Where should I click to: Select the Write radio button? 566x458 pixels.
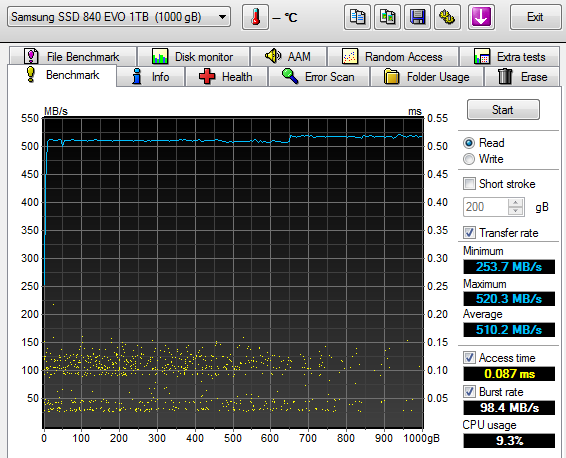click(x=469, y=159)
